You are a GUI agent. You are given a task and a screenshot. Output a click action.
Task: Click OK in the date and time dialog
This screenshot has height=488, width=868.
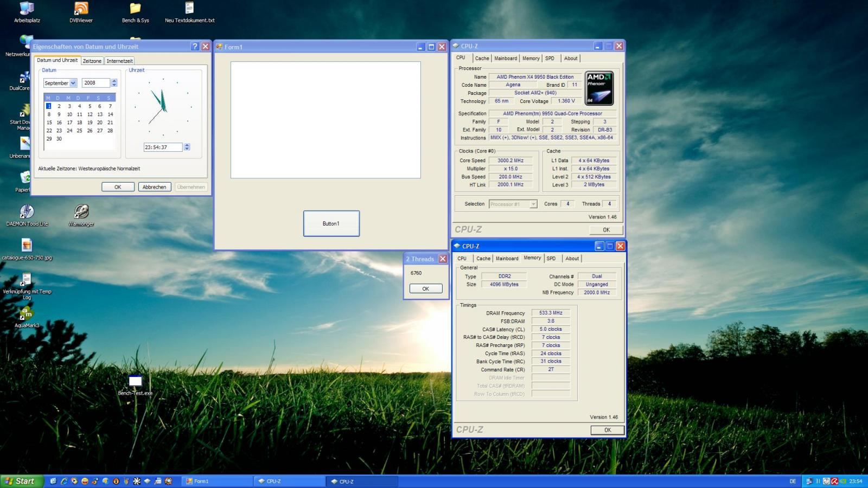click(118, 187)
